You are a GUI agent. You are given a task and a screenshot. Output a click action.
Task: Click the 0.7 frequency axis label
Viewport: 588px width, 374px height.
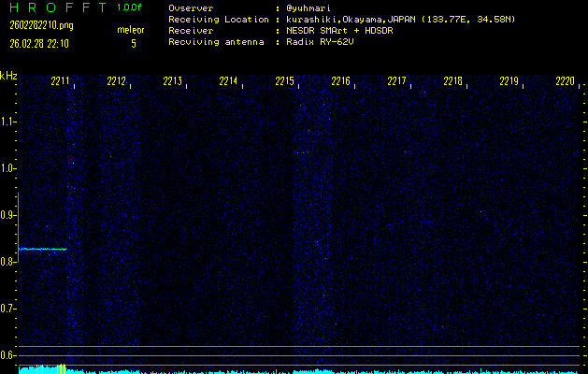tap(7, 309)
